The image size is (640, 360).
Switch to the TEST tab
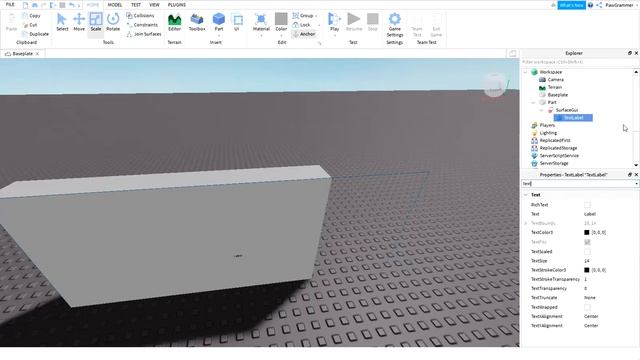[136, 5]
